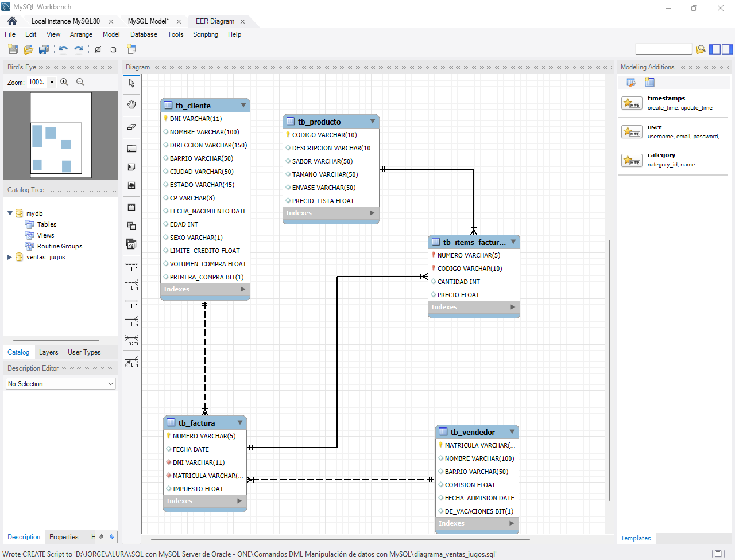The width and height of the screenshot is (735, 560).
Task: Click the Home screen icon
Action: pos(12,21)
